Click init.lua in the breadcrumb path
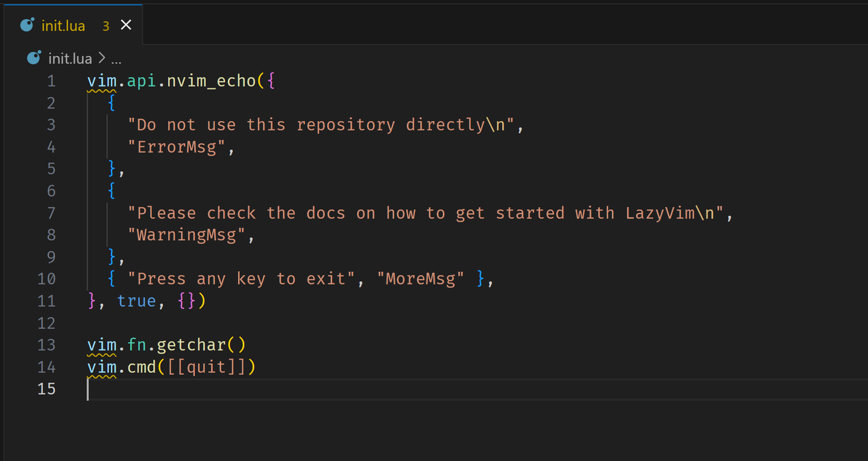Image resolution: width=868 pixels, height=461 pixels. (70, 59)
